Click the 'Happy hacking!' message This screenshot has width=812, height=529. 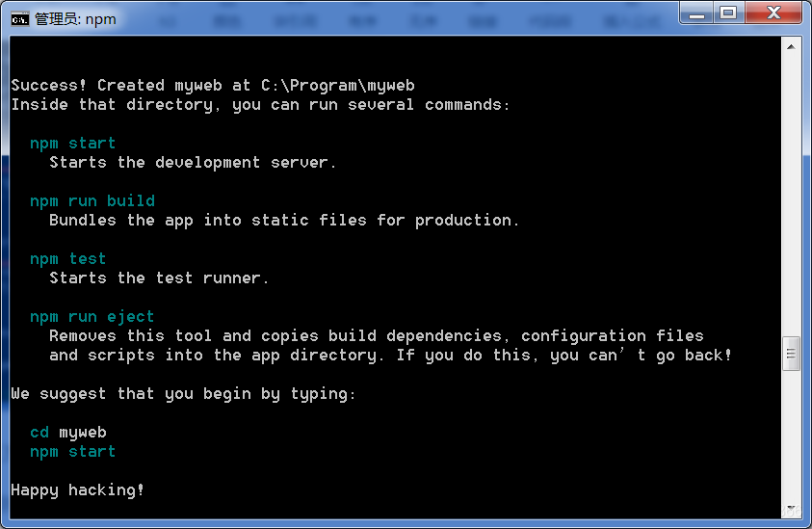click(78, 489)
